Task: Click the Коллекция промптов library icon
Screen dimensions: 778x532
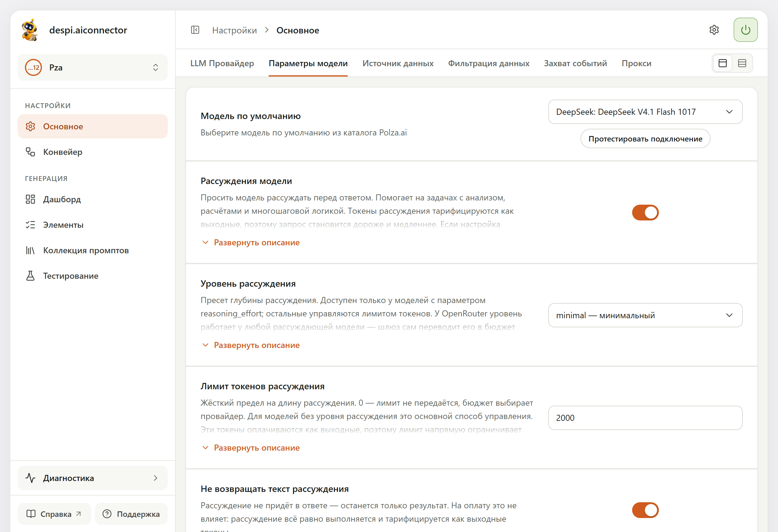Action: [30, 250]
